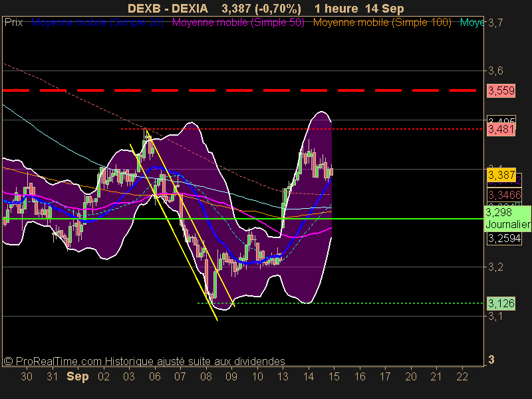The image size is (532, 399).
Task: Click the 3,387 current price label
Action: pos(501,175)
